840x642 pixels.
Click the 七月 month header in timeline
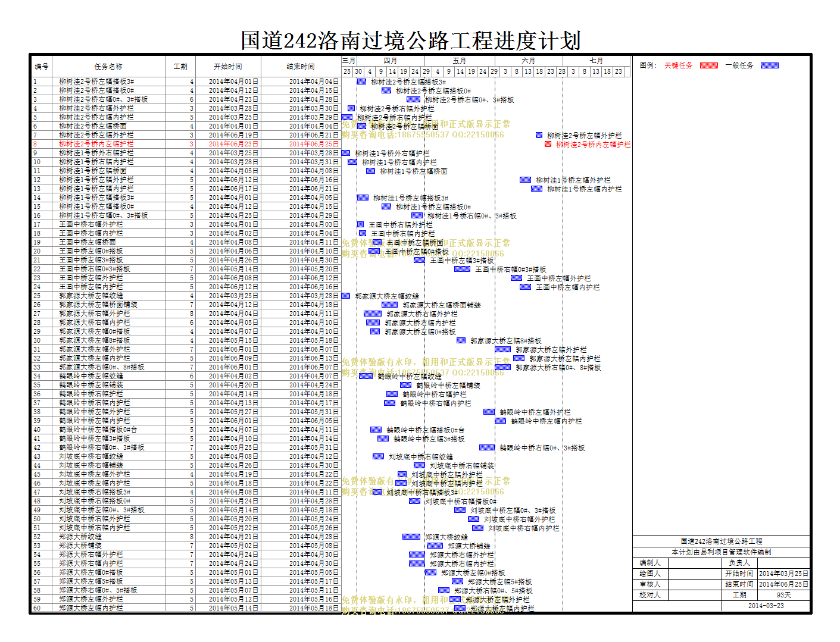(597, 61)
